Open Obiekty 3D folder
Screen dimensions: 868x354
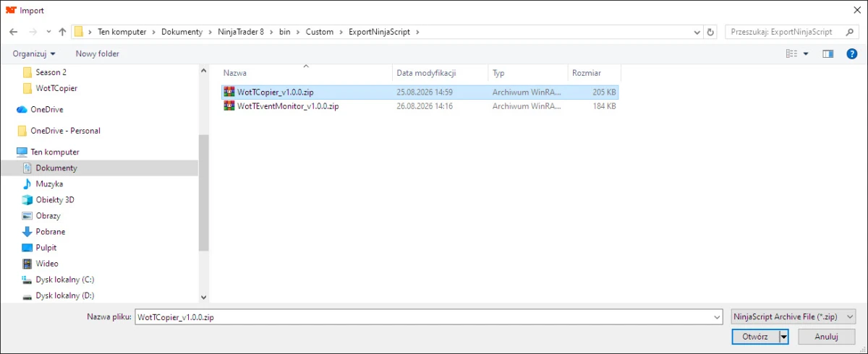pos(55,199)
